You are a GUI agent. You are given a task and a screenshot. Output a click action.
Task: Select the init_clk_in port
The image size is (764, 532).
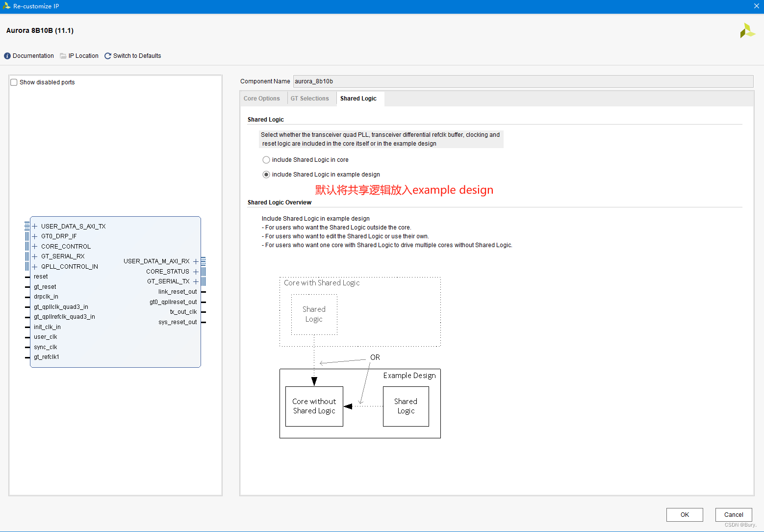(x=47, y=327)
